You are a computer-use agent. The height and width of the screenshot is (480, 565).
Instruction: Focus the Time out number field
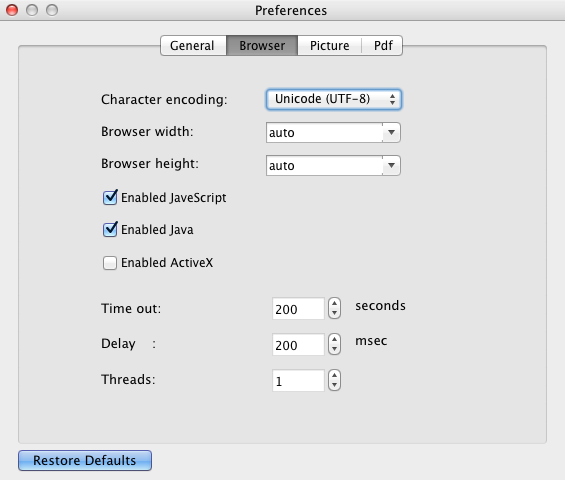(x=298, y=308)
